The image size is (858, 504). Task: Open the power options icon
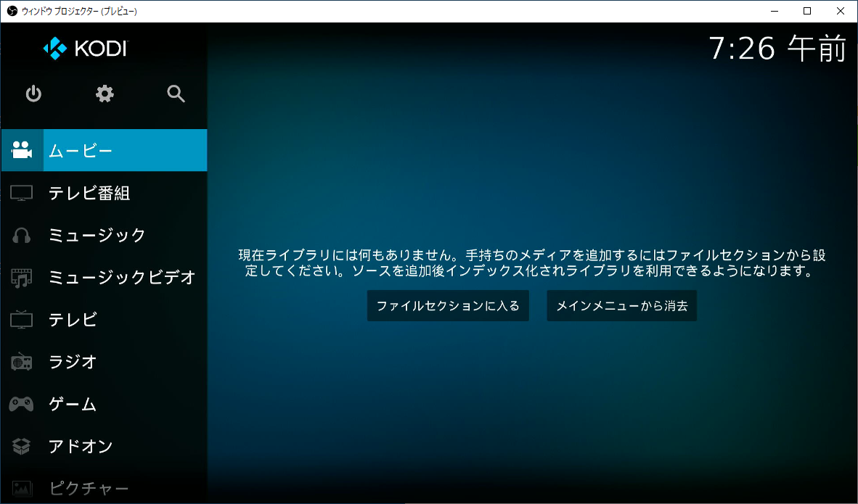tap(33, 94)
